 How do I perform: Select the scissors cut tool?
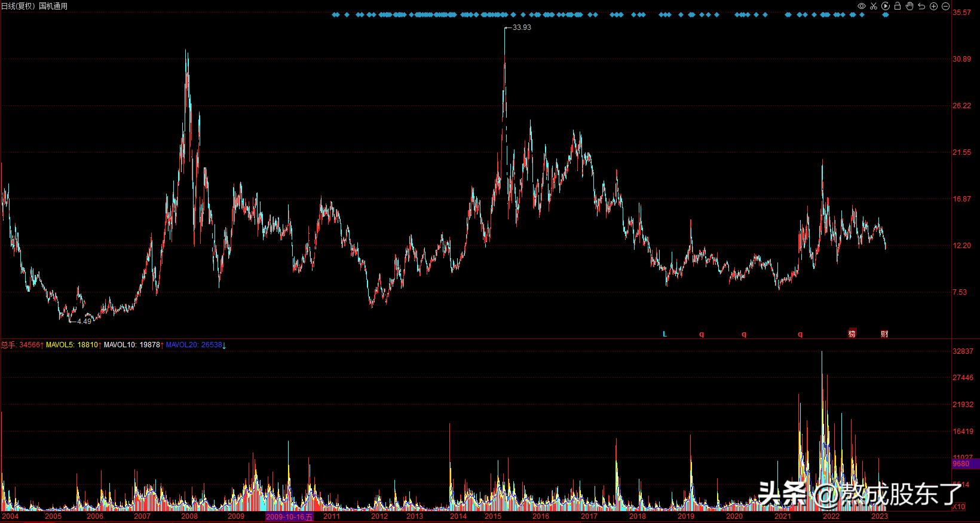[874, 6]
